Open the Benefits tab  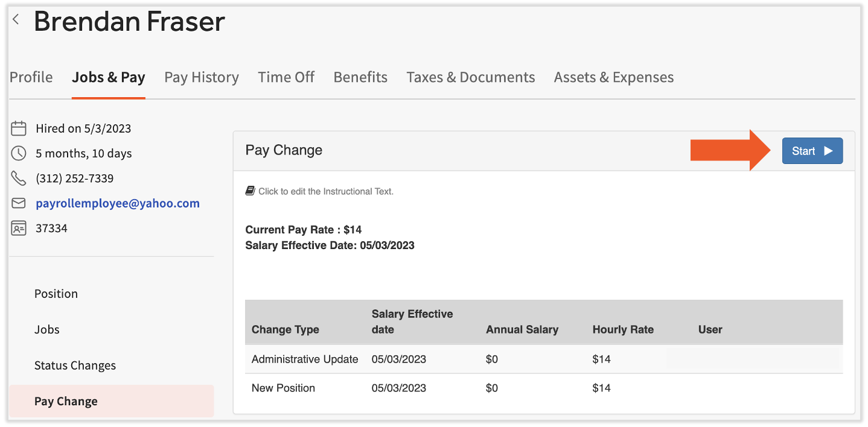(360, 77)
